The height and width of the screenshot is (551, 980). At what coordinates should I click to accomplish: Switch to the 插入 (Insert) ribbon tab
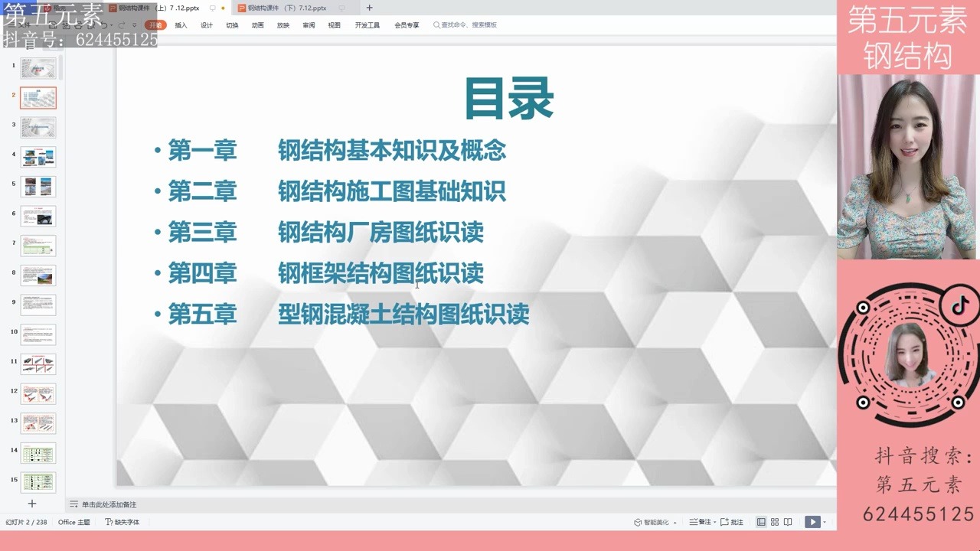pos(181,24)
